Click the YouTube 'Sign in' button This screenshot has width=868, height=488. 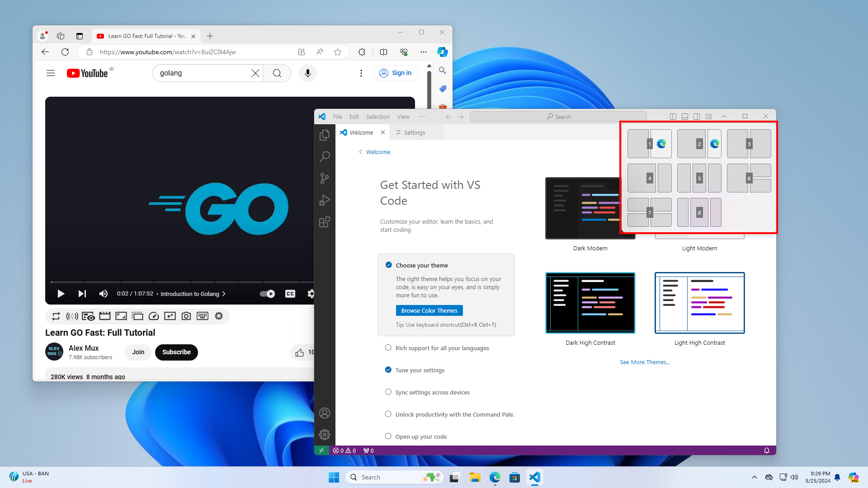396,73
